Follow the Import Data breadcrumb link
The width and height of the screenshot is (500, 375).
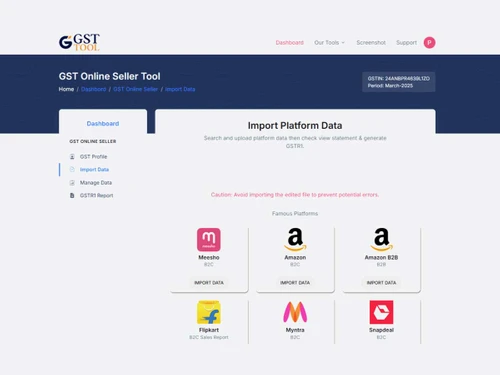coord(180,89)
